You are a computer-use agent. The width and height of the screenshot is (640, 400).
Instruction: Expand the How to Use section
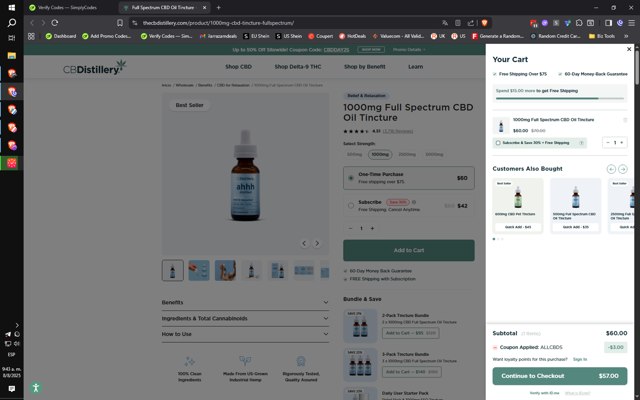click(x=245, y=334)
